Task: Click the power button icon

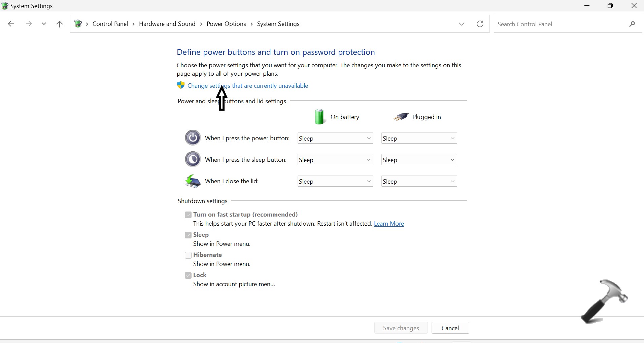Action: pos(193,138)
